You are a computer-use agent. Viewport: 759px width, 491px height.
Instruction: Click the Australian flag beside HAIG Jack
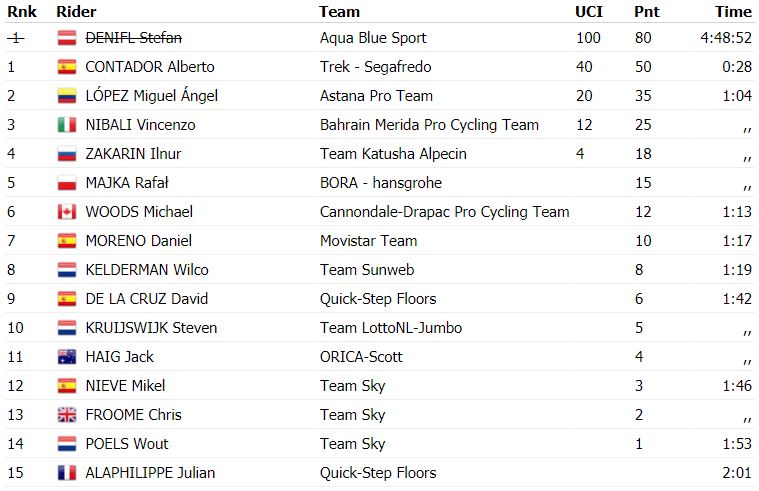(x=67, y=357)
